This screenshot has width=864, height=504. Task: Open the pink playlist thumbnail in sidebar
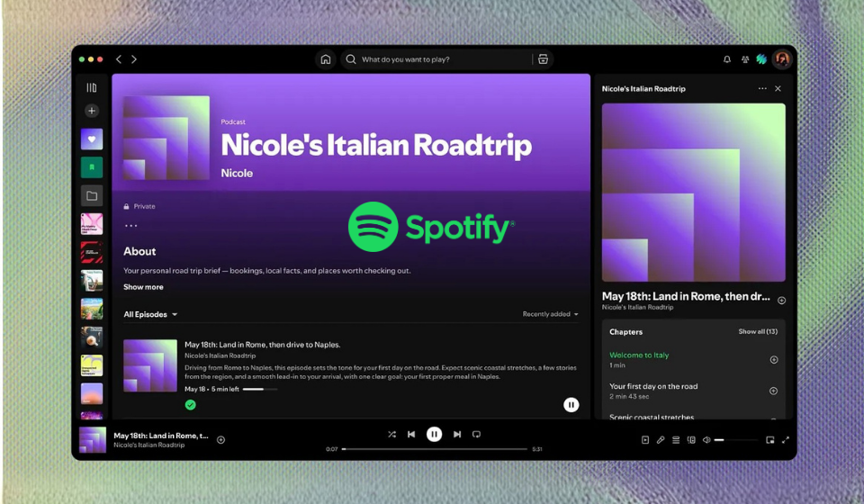click(92, 224)
